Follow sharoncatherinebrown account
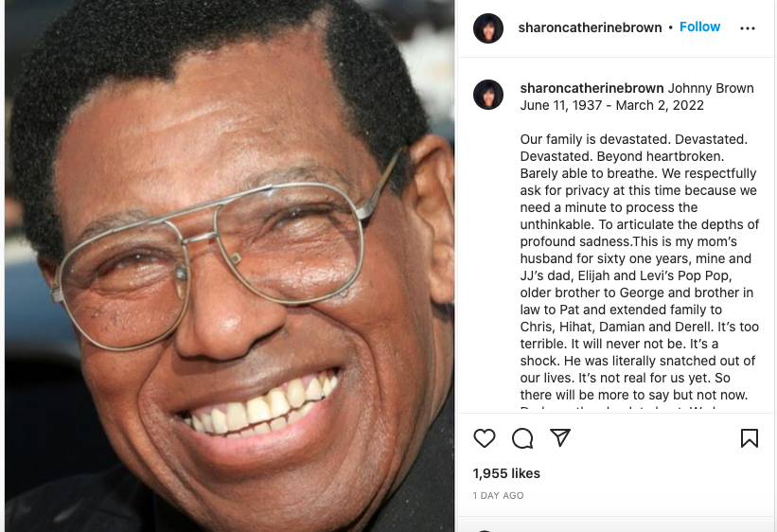This screenshot has height=532, width=777. [699, 27]
